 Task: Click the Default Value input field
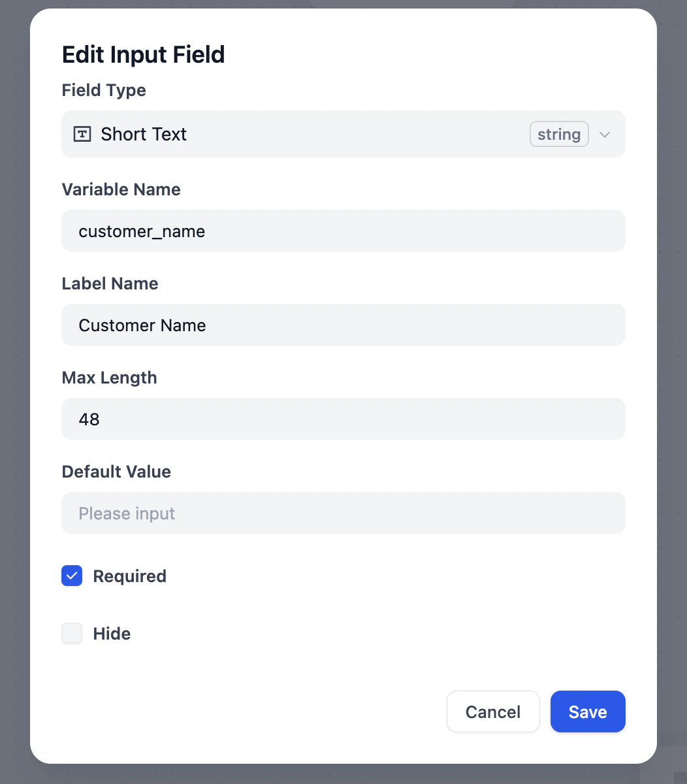click(343, 513)
